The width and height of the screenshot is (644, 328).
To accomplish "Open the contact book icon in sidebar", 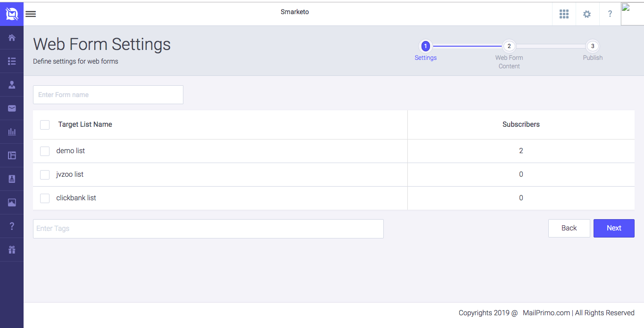I will click(x=12, y=179).
